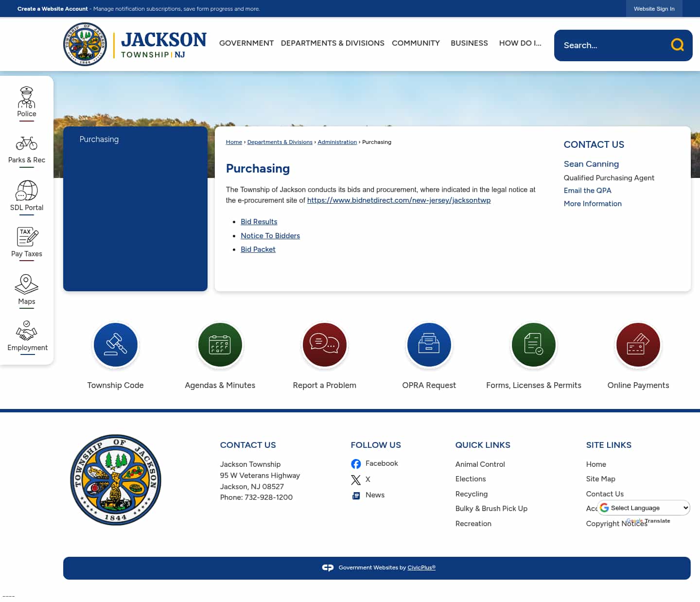This screenshot has width=700, height=602.
Task: Open the Agendas & Minutes calendar icon
Action: click(x=220, y=345)
